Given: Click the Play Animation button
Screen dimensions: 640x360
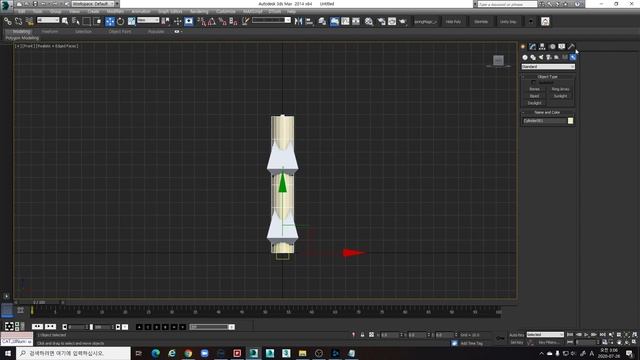Looking at the screenshot, I should pyautogui.click(x=587, y=335).
